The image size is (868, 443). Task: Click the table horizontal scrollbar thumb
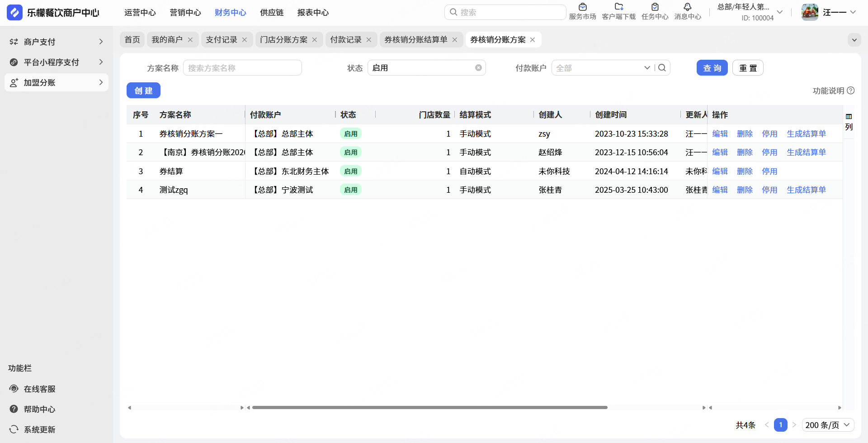[x=429, y=408]
